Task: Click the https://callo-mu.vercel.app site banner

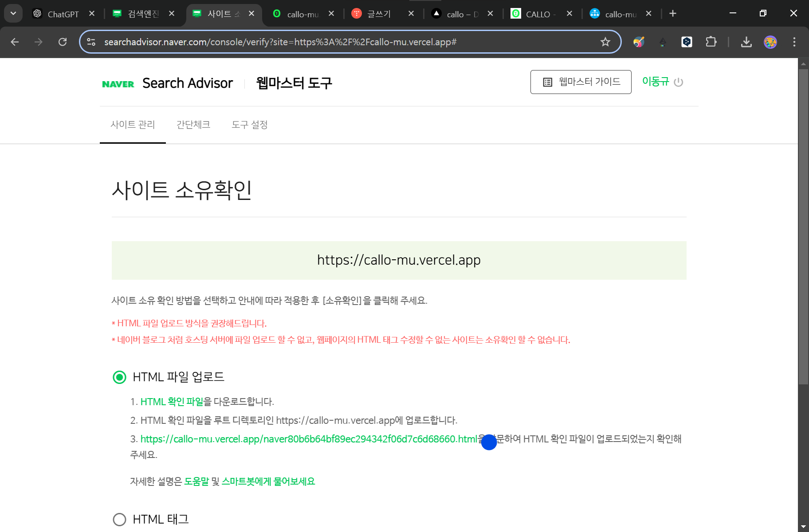Action: pos(399,260)
